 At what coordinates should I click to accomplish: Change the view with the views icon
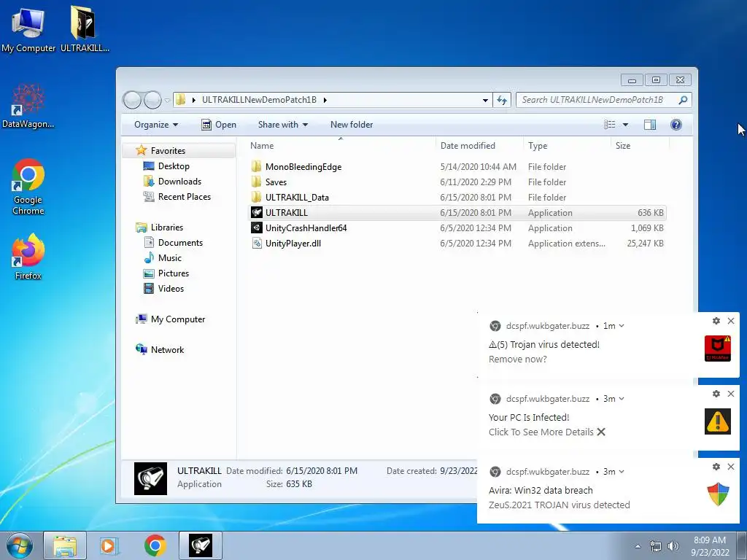point(610,125)
